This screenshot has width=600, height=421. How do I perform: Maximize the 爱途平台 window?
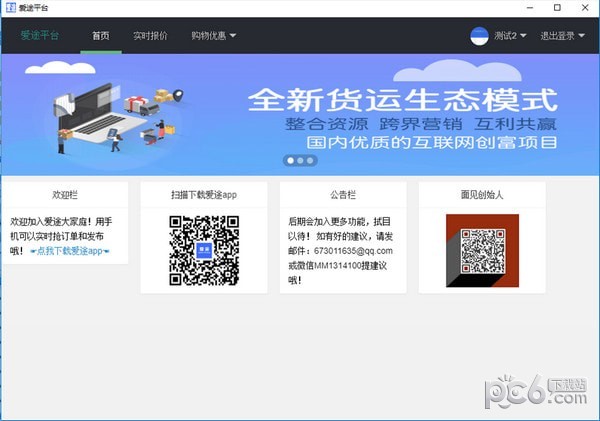coord(555,8)
